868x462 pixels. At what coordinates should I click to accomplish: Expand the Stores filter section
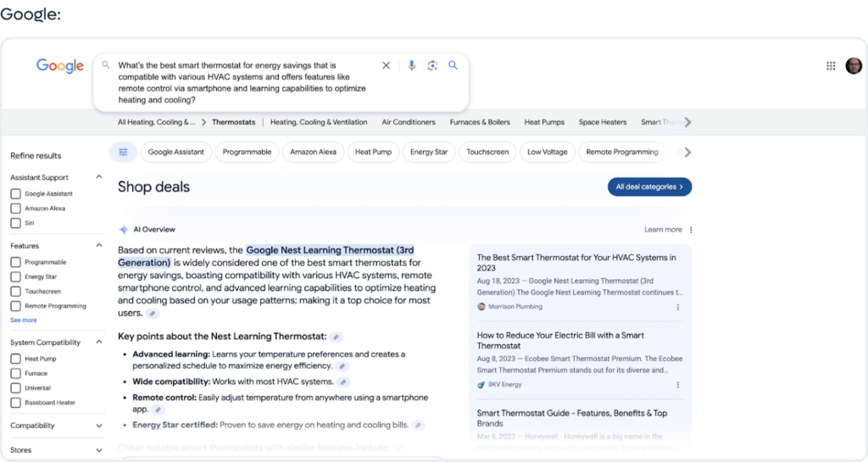[99, 450]
